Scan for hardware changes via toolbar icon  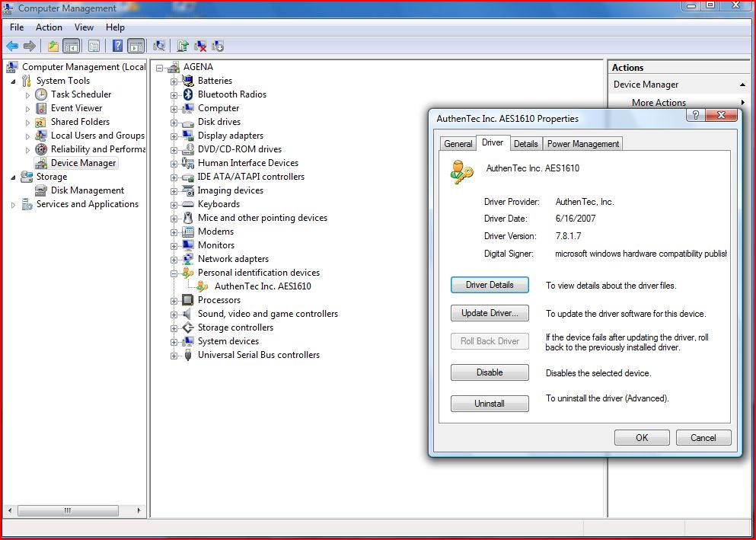pyautogui.click(x=158, y=46)
